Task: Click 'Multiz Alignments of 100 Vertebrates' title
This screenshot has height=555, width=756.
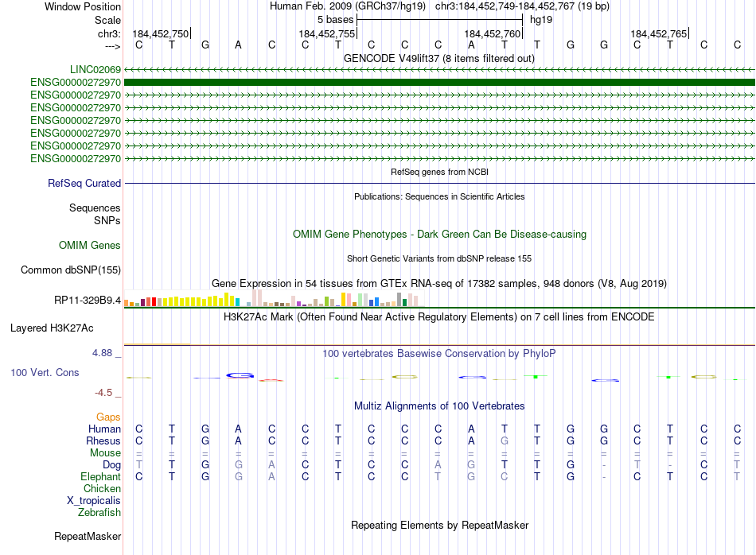Action: (439, 406)
